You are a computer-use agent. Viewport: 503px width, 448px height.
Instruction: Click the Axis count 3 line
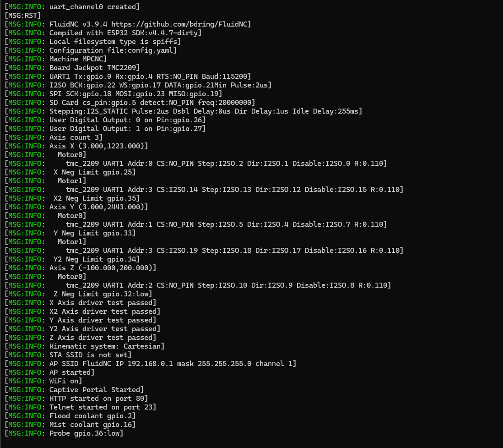click(54, 137)
